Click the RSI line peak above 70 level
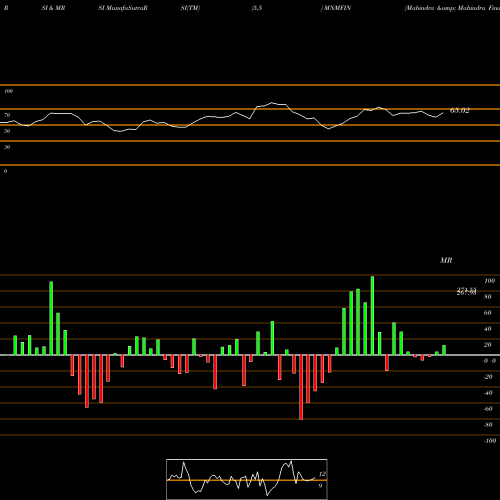This screenshot has height=500, width=500. (272, 103)
